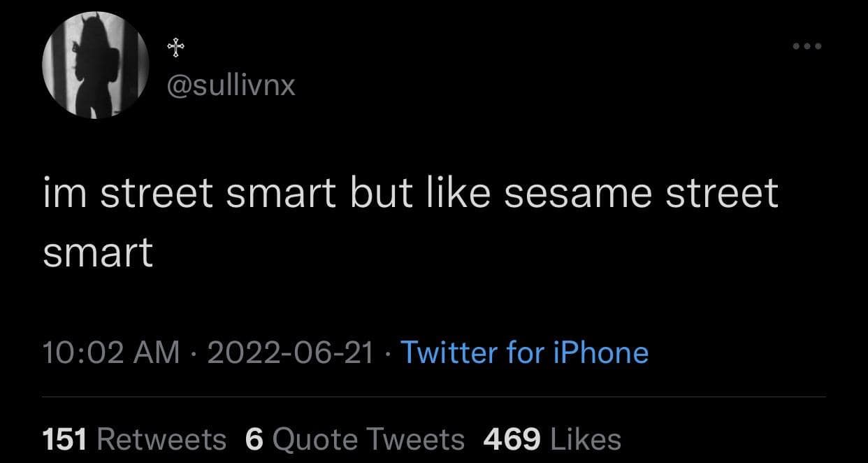
Task: Open the @sullivnx profile handle
Action: [231, 86]
